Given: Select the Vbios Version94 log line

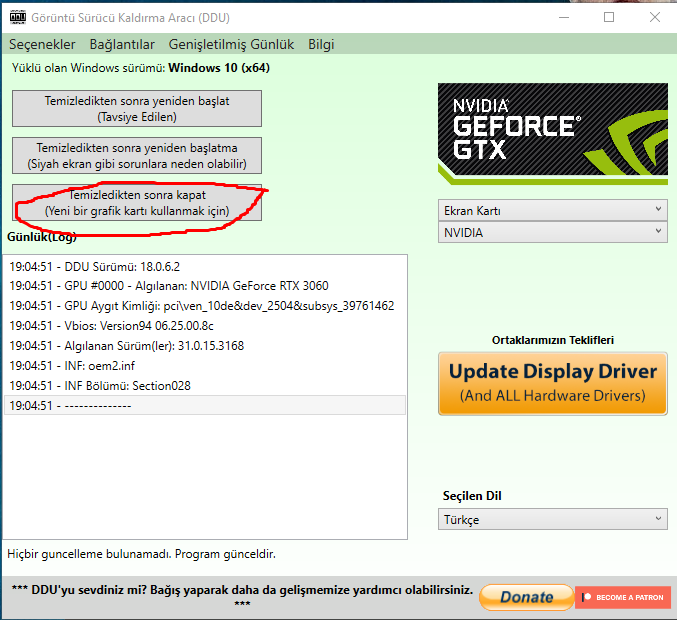Looking at the screenshot, I should (x=205, y=326).
